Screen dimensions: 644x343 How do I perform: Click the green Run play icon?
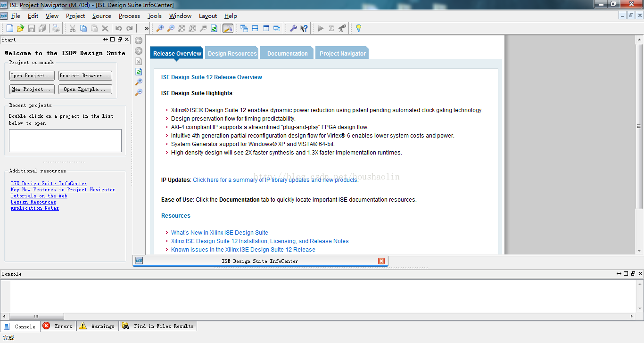(x=321, y=28)
